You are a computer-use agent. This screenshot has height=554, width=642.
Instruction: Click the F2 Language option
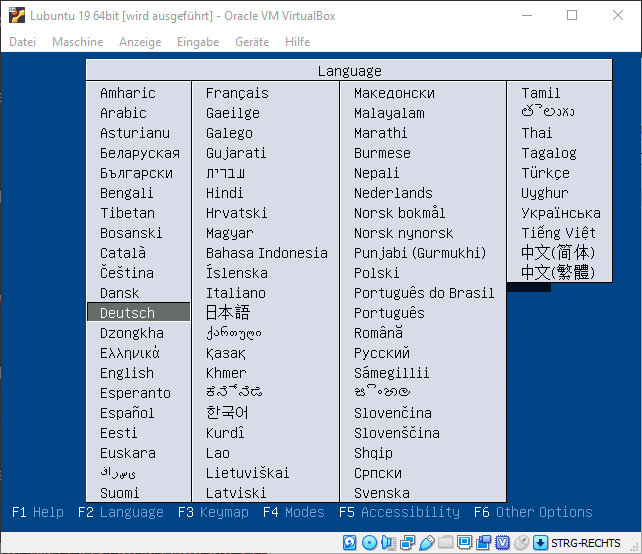[120, 512]
